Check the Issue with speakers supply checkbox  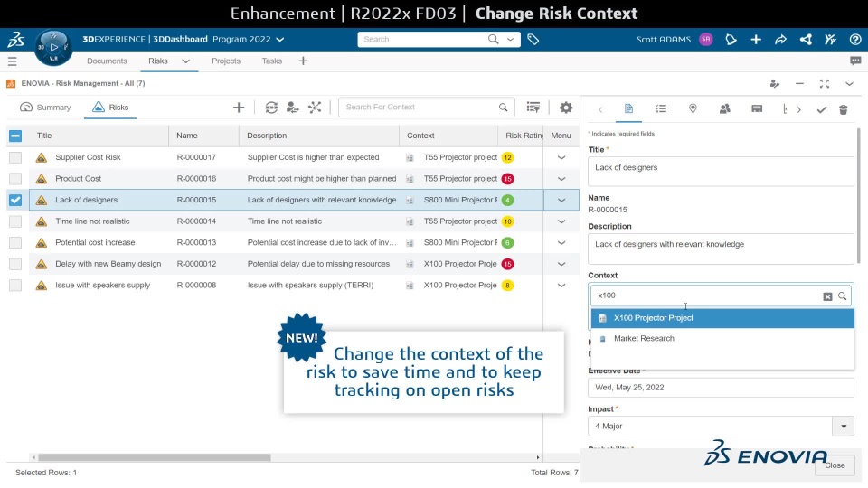(15, 285)
